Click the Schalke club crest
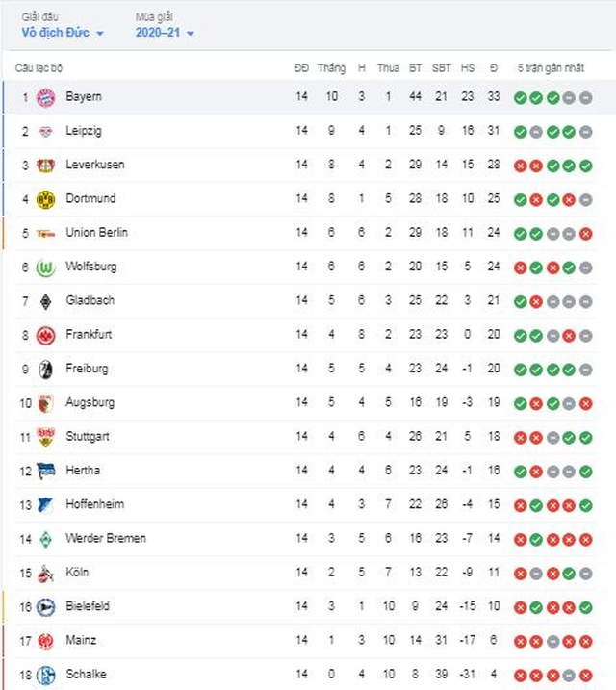The width and height of the screenshot is (616, 690). [x=45, y=675]
